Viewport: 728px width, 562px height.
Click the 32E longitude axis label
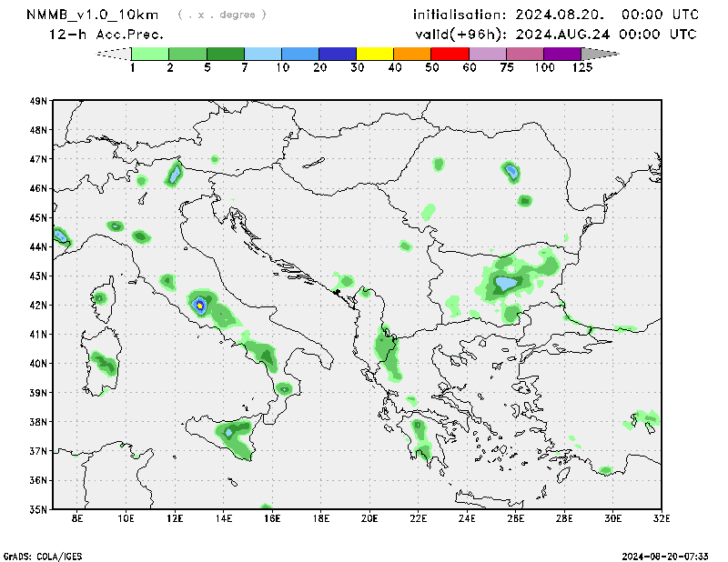coord(662,519)
